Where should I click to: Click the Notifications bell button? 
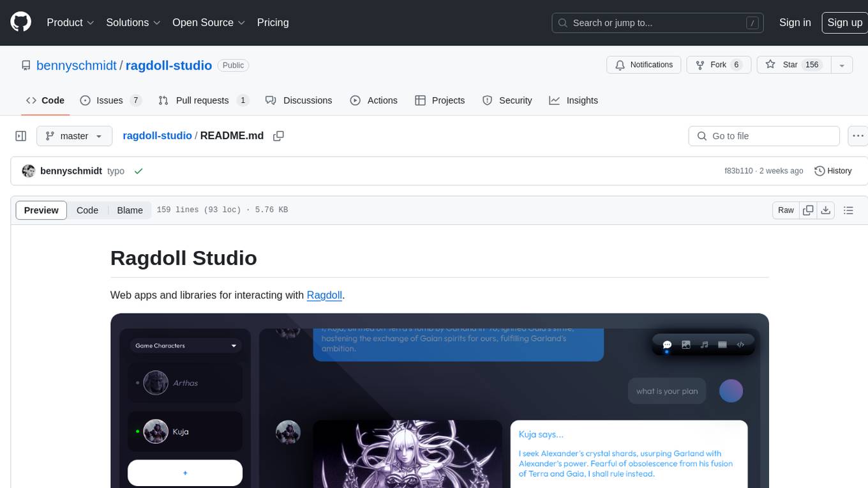pyautogui.click(x=643, y=65)
